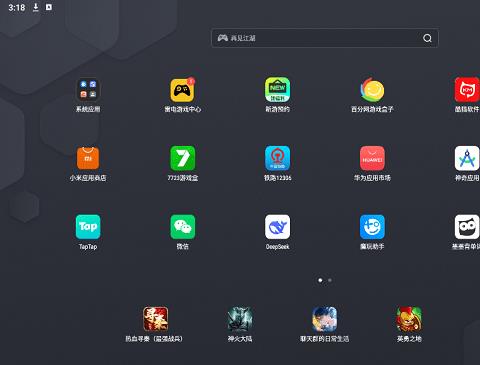This screenshot has width=480, height=365.
Task: Open the 铁路12306 railway app
Action: point(277,158)
